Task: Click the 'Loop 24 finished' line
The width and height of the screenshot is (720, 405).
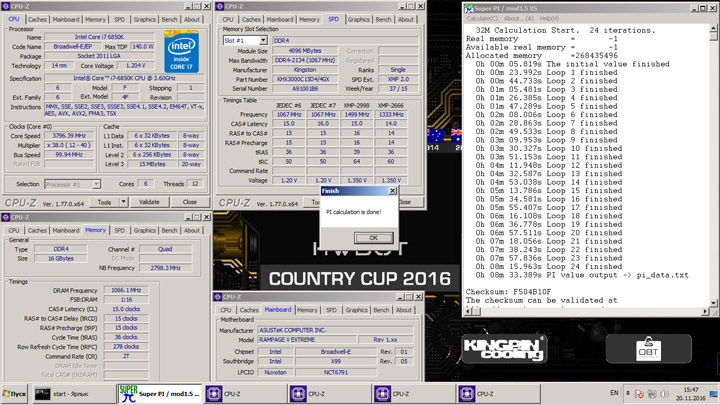Action: coord(549,266)
